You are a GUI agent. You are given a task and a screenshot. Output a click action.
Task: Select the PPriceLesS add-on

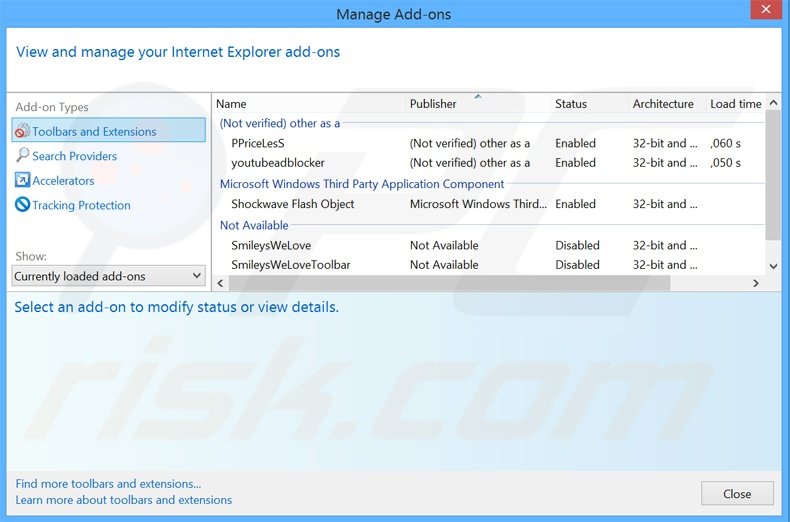click(x=257, y=144)
